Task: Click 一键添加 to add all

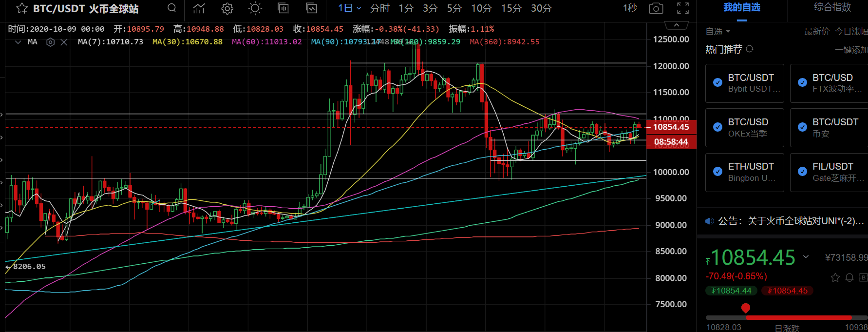Action: pyautogui.click(x=851, y=50)
